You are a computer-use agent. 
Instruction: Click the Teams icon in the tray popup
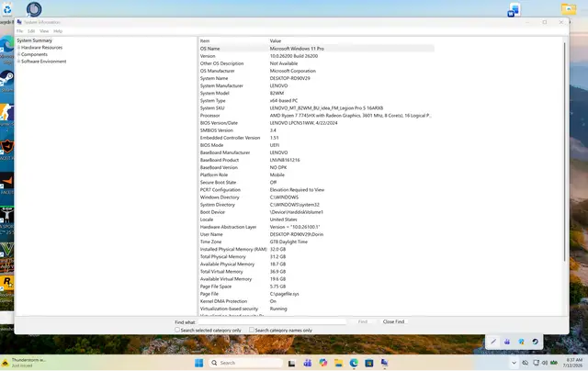pos(507,342)
